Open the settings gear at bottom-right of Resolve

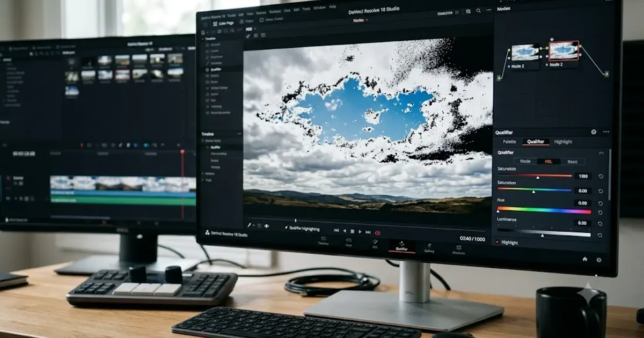[x=599, y=260]
